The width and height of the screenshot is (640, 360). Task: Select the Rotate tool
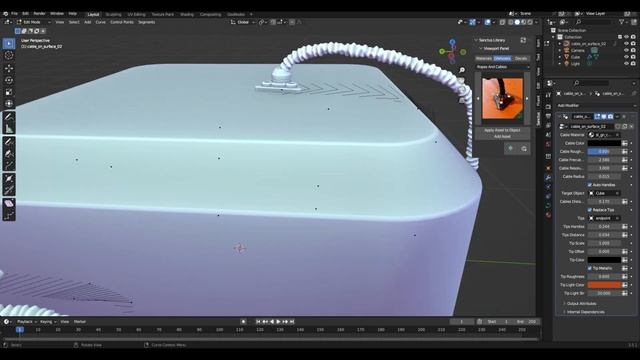9,80
